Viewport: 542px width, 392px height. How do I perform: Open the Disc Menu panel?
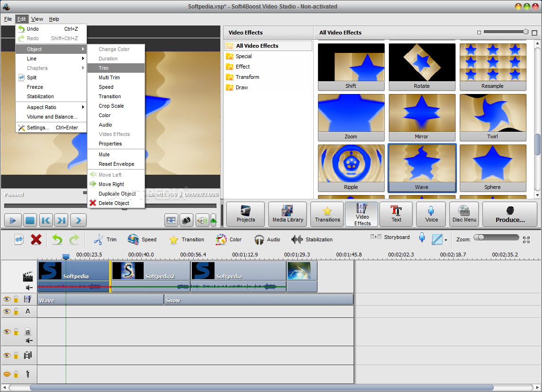[x=464, y=214]
